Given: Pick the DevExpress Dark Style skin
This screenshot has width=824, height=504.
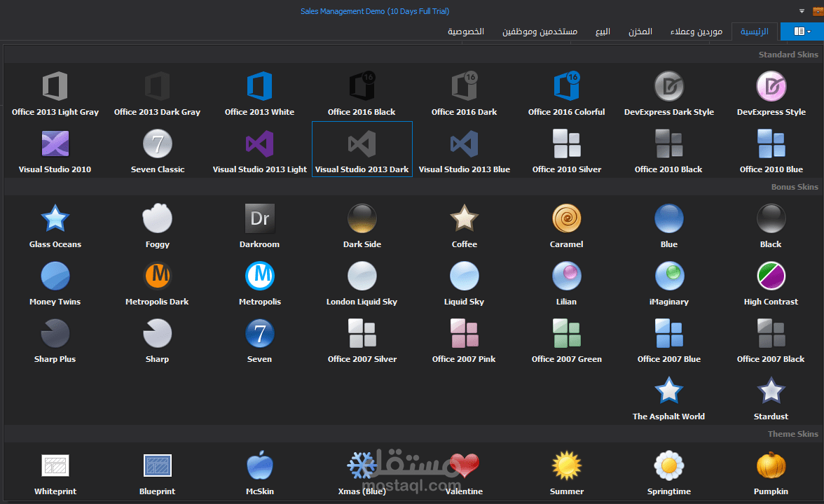Looking at the screenshot, I should pos(669,94).
